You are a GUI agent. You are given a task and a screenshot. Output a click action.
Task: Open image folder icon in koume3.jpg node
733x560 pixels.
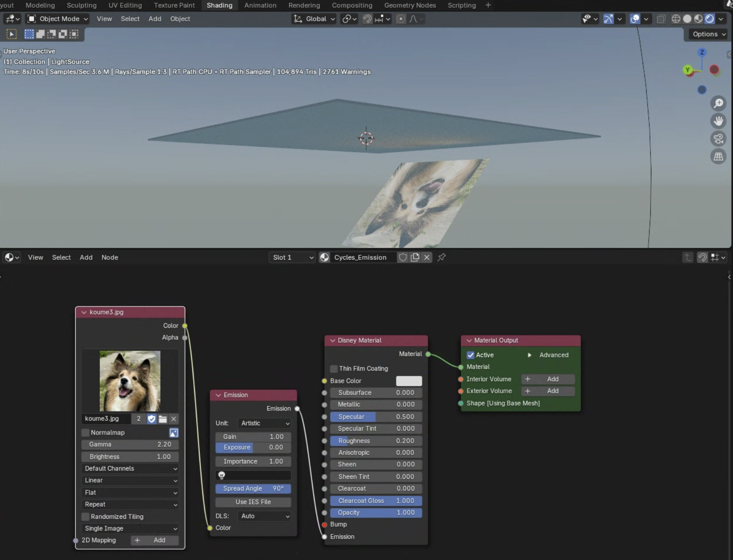coord(163,419)
